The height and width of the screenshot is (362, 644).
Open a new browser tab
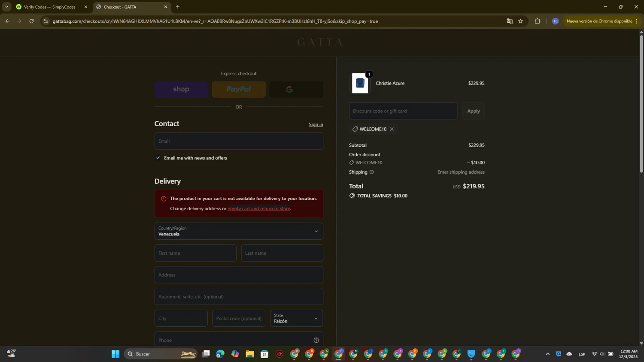point(178,7)
